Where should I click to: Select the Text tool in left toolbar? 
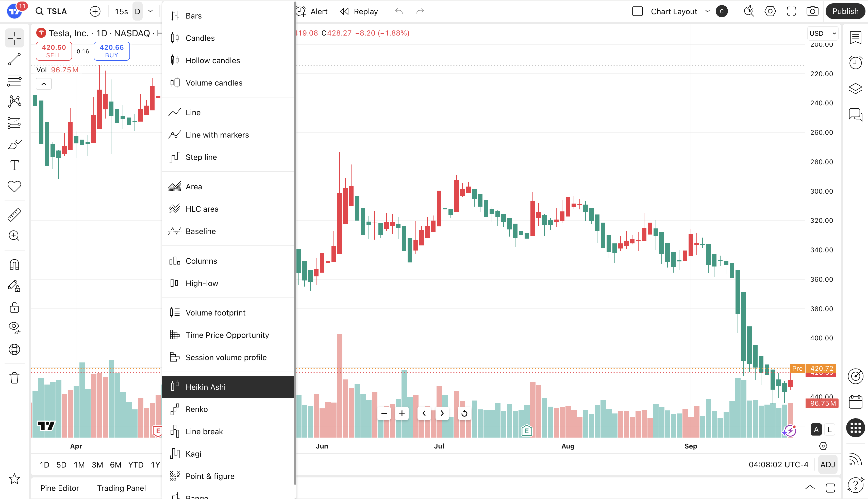click(x=14, y=165)
